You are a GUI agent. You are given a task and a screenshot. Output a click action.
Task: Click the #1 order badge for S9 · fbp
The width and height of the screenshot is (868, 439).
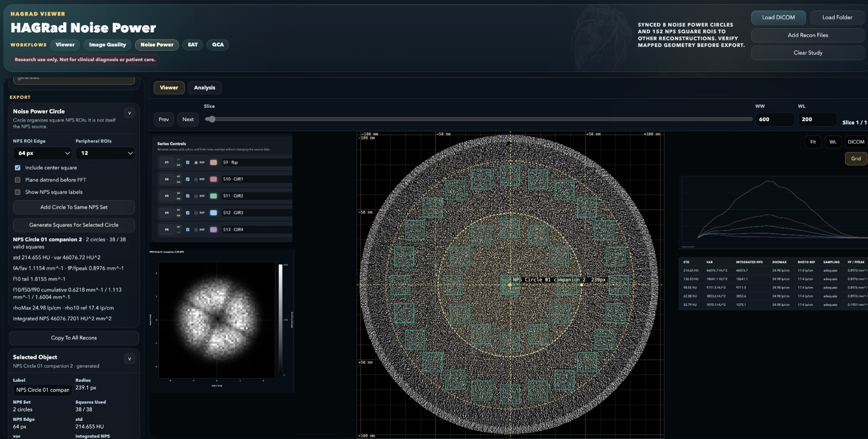click(167, 162)
